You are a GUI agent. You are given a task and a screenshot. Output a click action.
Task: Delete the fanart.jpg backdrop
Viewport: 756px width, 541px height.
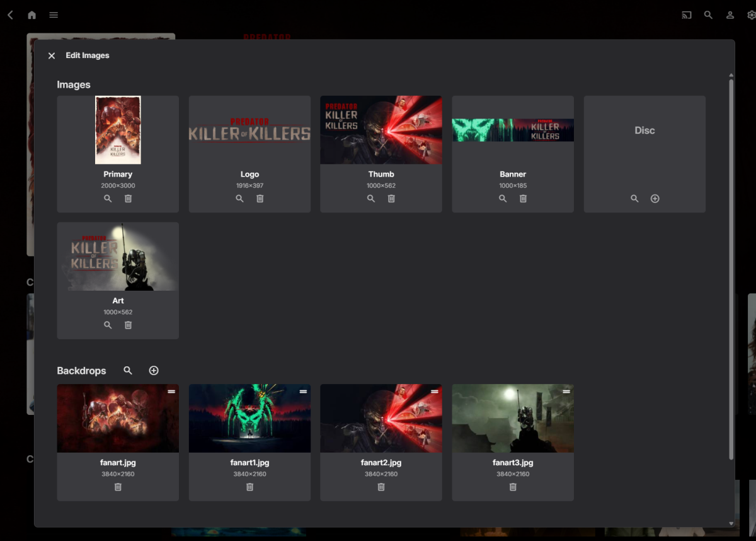118,487
